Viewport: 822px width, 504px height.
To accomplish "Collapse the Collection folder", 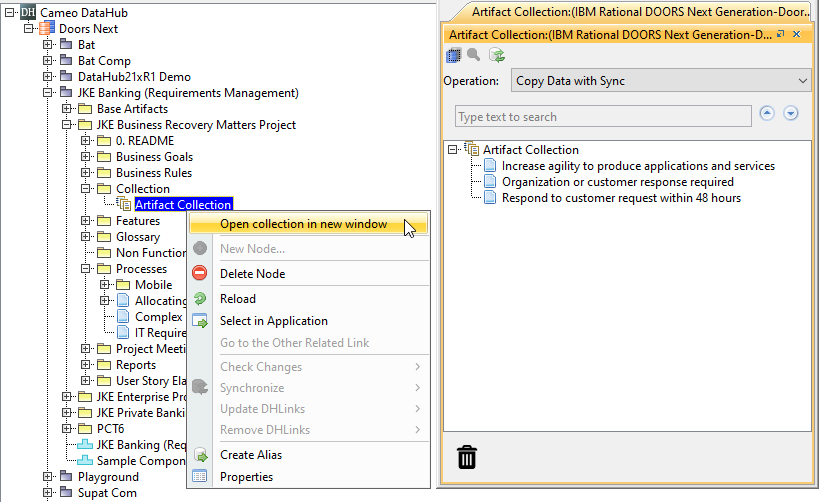I will [85, 188].
